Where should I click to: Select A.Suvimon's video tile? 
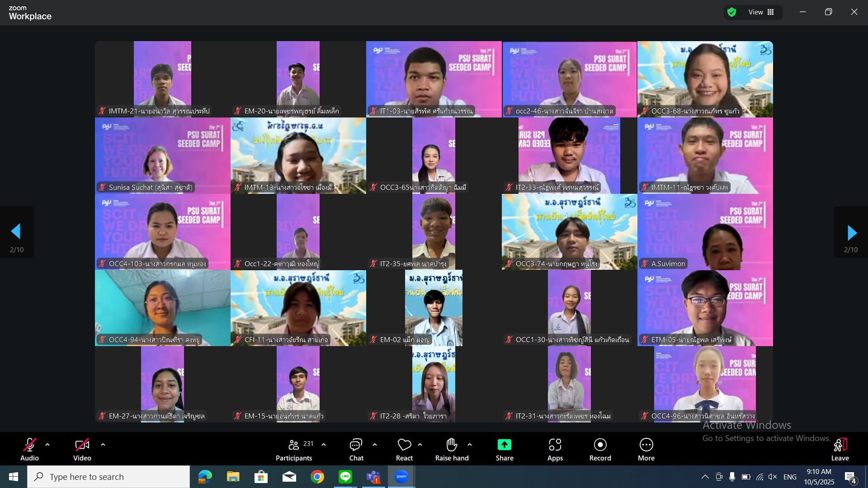pos(705,232)
